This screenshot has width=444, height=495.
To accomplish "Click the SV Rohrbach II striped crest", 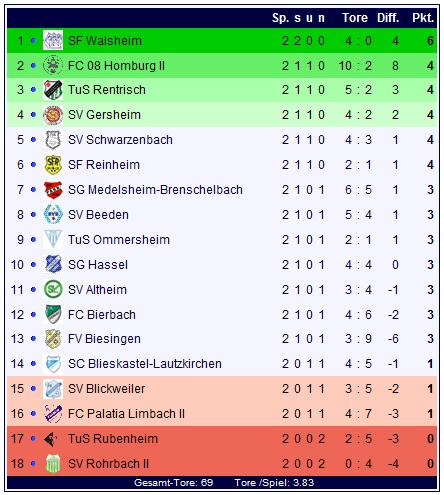I will (x=53, y=464).
